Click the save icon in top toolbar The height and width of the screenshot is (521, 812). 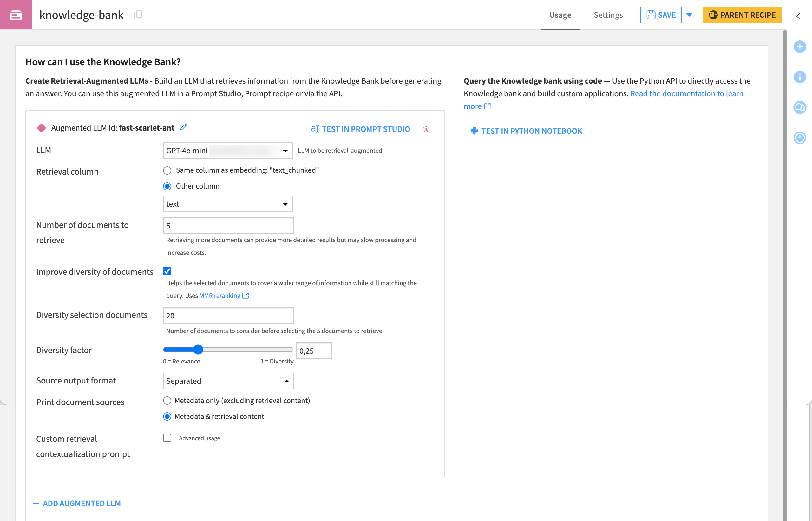tap(652, 15)
